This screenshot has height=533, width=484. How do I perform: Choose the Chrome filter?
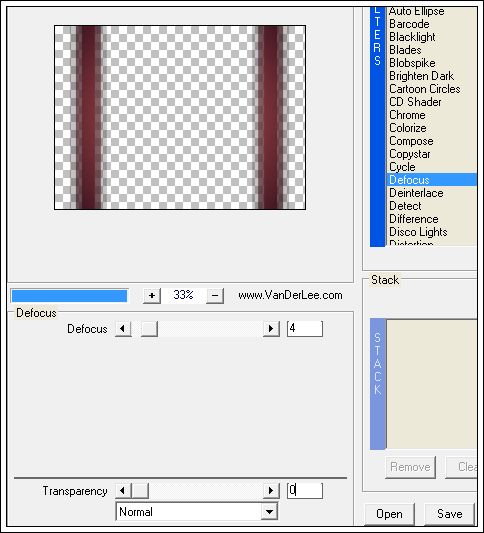[x=407, y=115]
